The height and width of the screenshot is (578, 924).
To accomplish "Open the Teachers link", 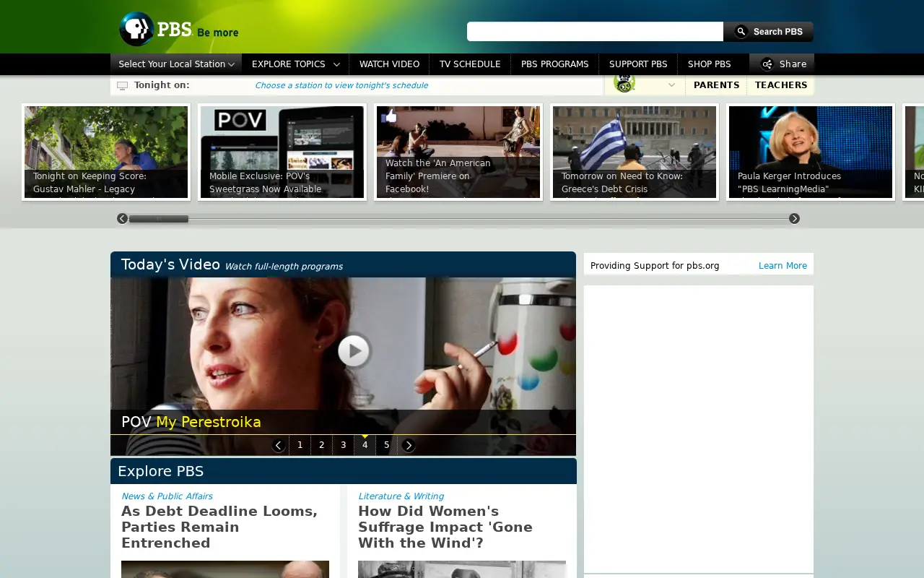I will coord(781,85).
